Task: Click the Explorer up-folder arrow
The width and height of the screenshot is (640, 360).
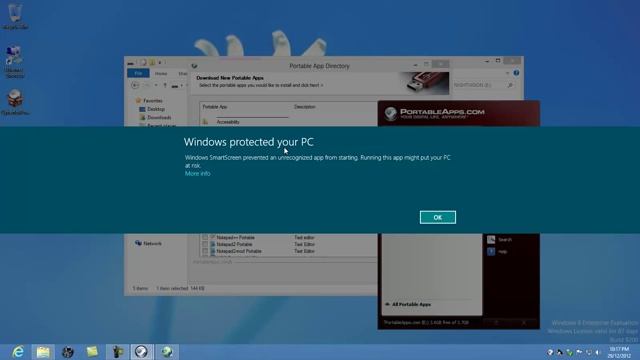Action: (x=165, y=85)
